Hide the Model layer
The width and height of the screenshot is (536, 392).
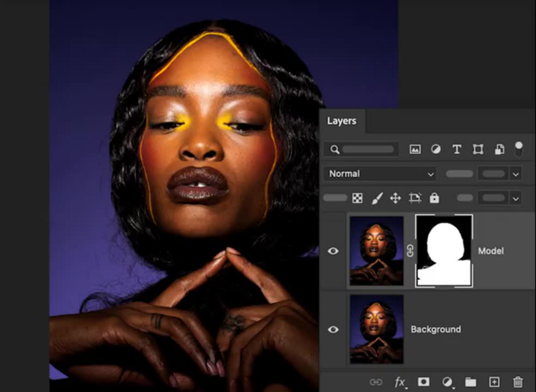[333, 251]
